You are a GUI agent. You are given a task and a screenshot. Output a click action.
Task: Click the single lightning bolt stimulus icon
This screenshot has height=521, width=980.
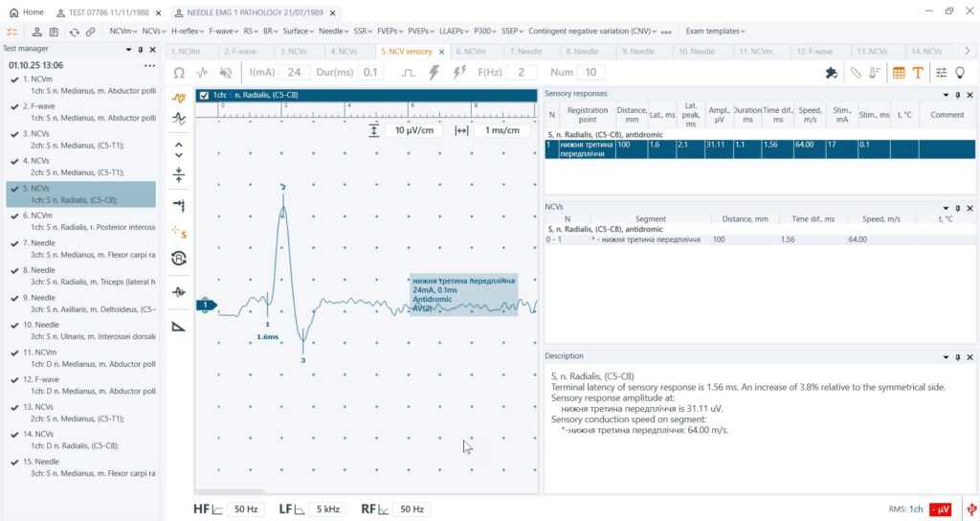(x=434, y=73)
